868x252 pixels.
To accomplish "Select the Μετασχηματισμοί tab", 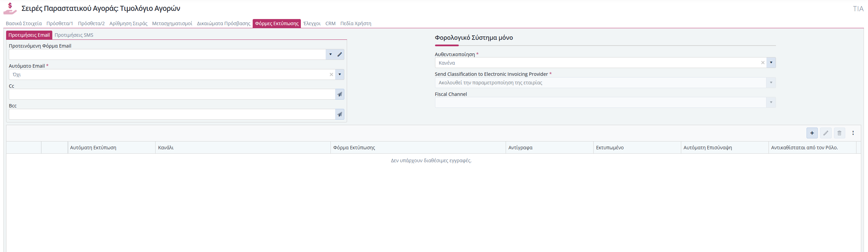I will [172, 23].
